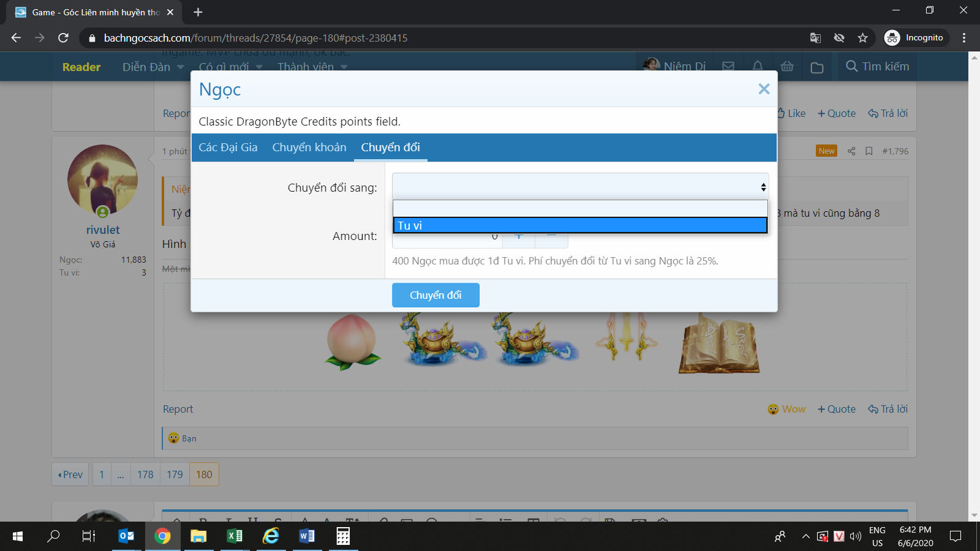Click the peach item image in post
Screen dimensions: 980x551
pos(352,340)
